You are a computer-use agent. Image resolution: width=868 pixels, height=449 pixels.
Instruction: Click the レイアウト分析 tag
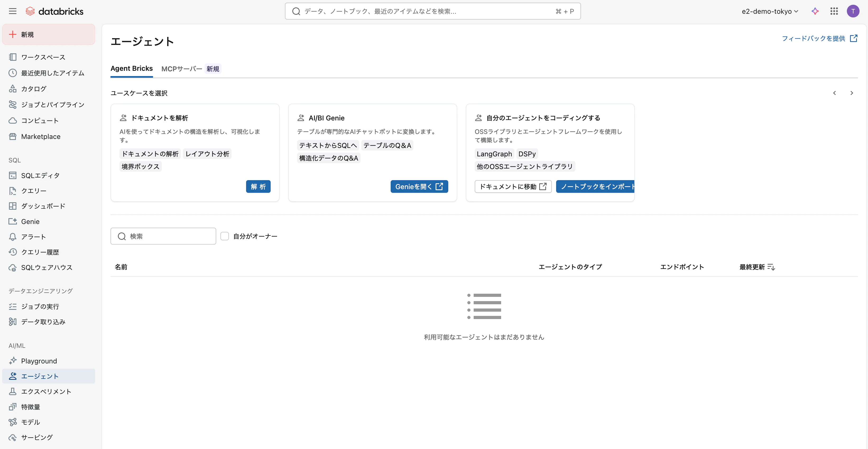click(207, 154)
